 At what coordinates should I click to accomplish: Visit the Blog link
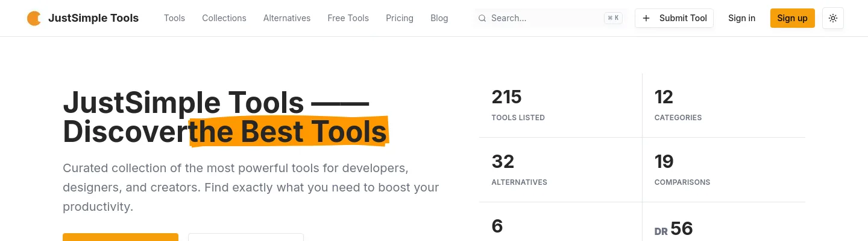439,18
